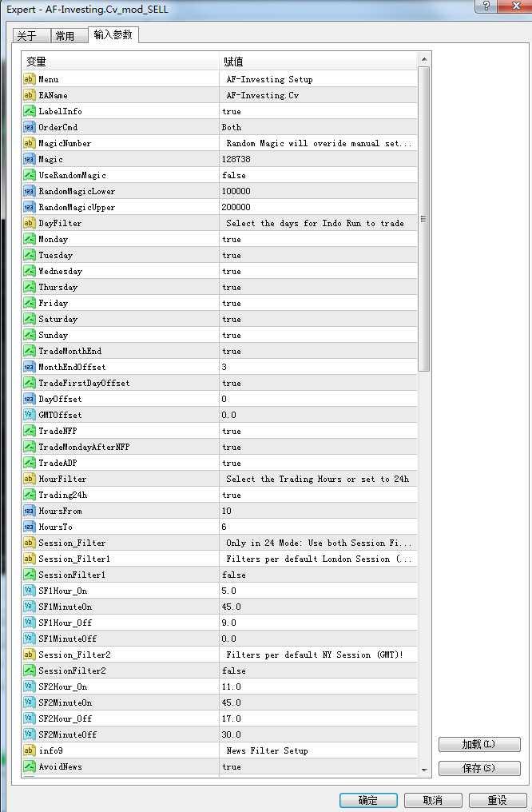Click the boolean icon beside Monday
The image size is (532, 812).
(x=29, y=239)
